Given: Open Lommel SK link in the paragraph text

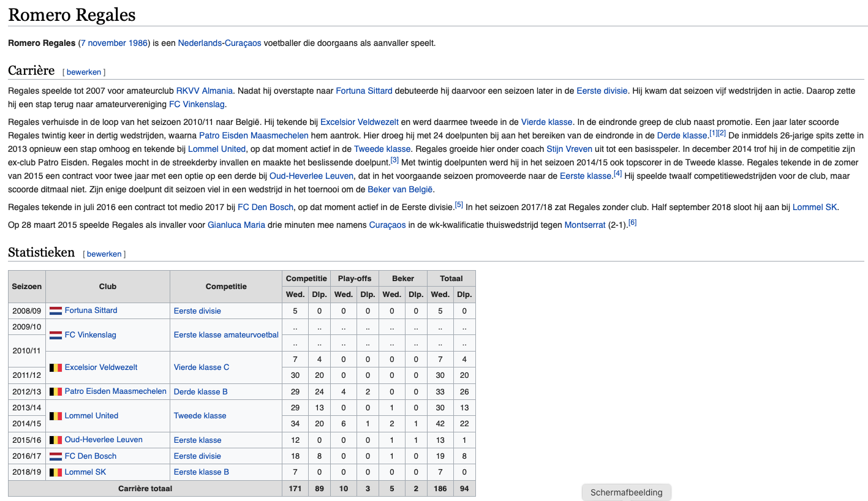Looking at the screenshot, I should point(815,207).
